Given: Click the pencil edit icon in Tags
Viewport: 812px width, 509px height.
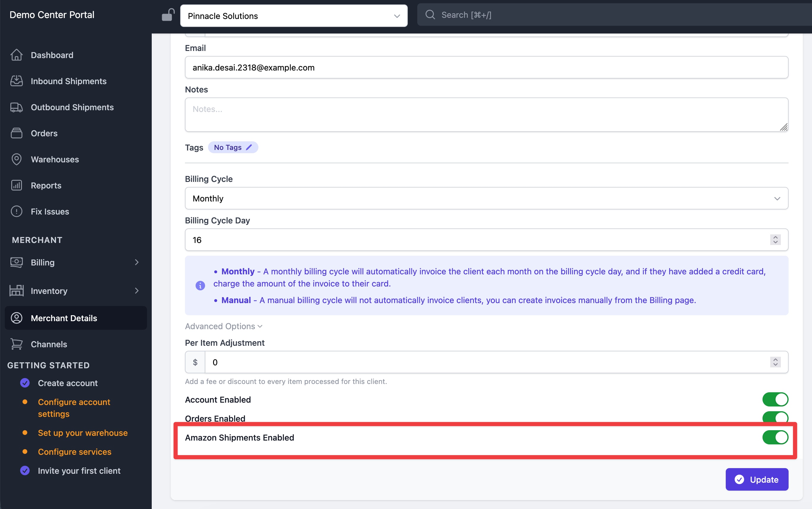Looking at the screenshot, I should pos(249,147).
